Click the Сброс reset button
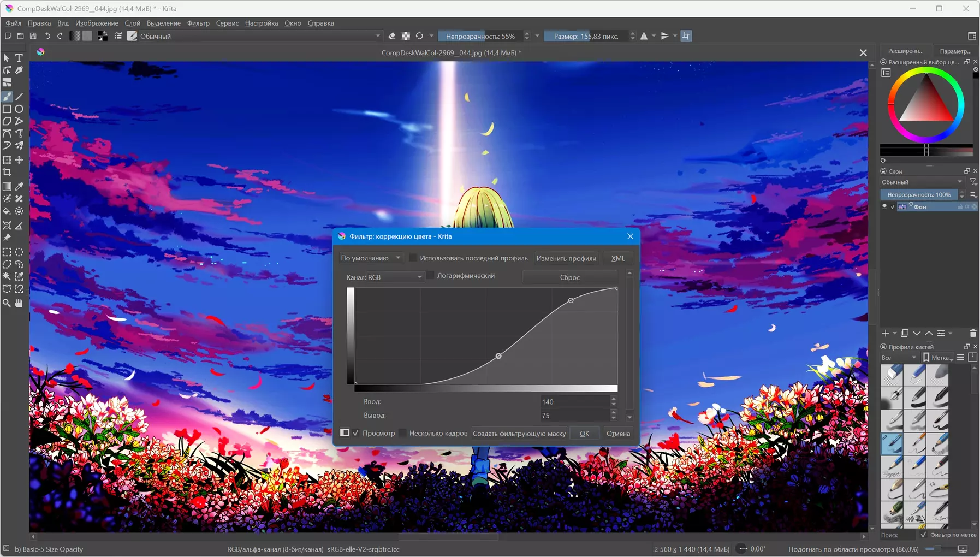This screenshot has width=980, height=557. pyautogui.click(x=570, y=277)
